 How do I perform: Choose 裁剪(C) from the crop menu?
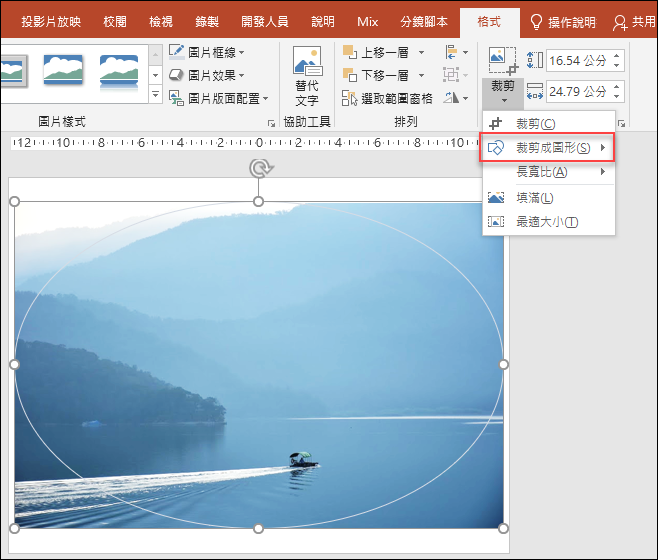coord(548,123)
